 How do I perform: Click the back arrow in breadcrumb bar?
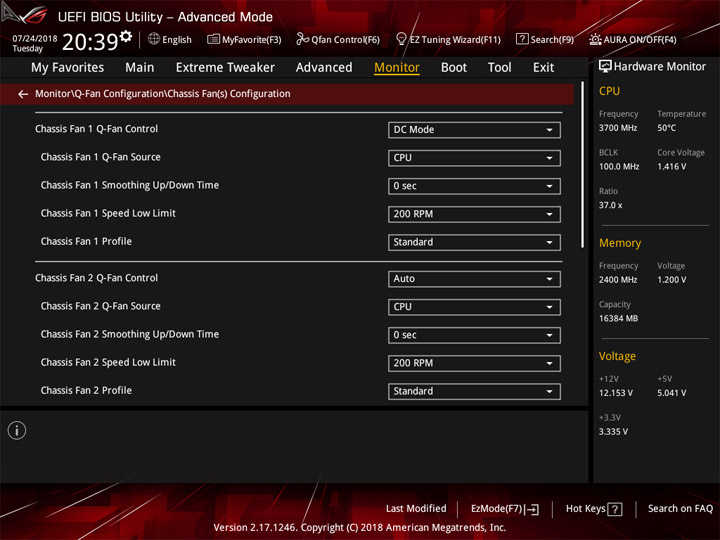click(23, 94)
